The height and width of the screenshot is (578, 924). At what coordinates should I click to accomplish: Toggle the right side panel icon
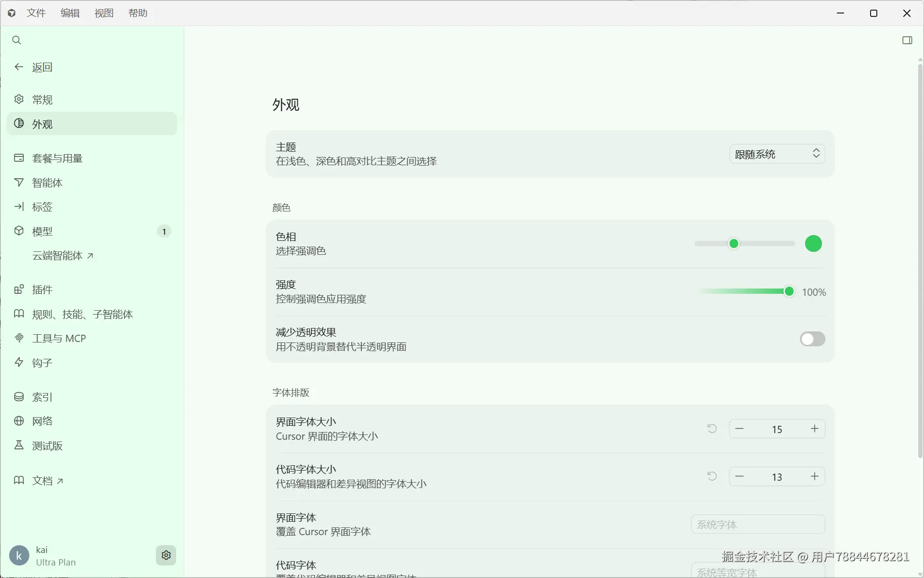click(907, 40)
